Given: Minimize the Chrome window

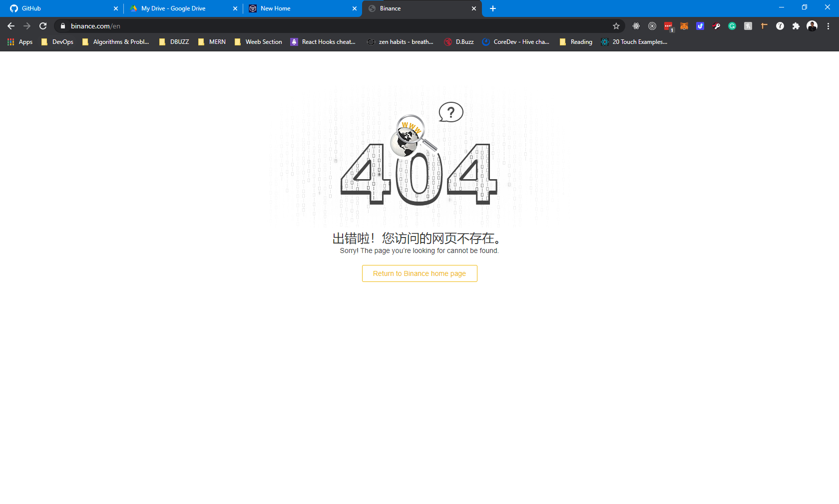Looking at the screenshot, I should tap(782, 7).
